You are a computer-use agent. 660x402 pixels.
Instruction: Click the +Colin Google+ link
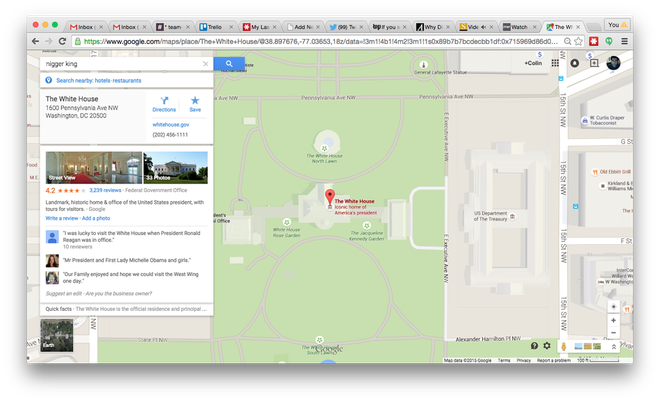pyautogui.click(x=533, y=63)
